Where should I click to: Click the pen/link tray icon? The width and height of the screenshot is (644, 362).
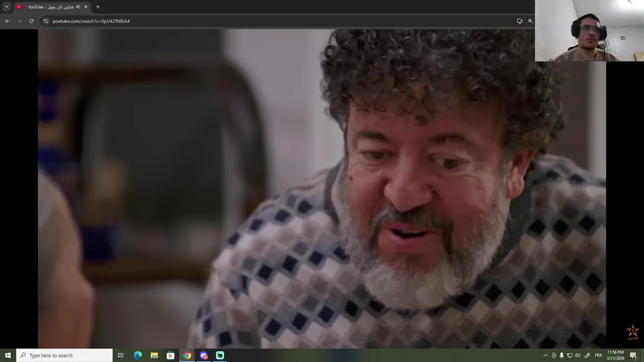pos(587,355)
